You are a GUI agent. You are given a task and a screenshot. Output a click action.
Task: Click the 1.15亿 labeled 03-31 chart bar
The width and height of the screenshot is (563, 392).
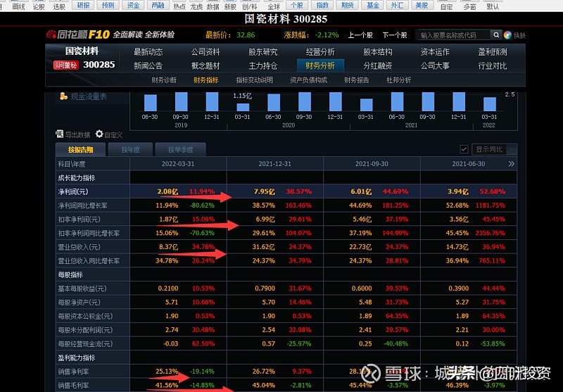click(243, 107)
